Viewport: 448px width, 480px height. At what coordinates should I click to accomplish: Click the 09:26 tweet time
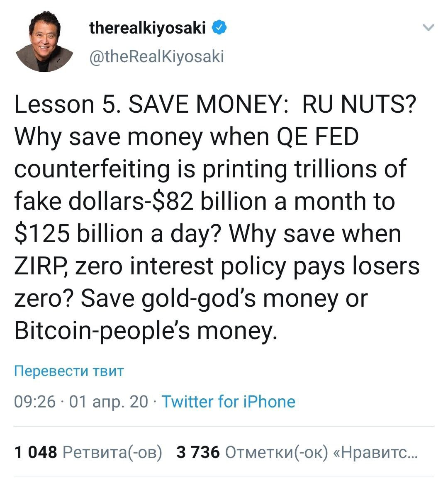(x=34, y=401)
